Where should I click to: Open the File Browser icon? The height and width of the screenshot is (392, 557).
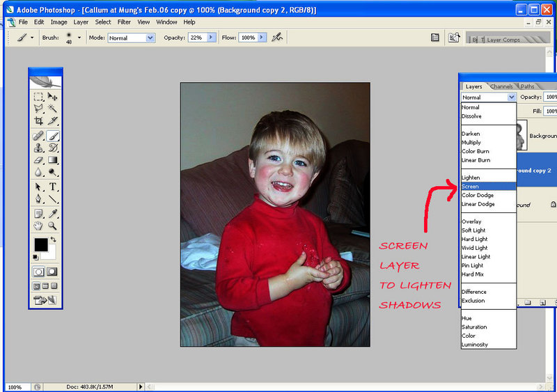454,38
